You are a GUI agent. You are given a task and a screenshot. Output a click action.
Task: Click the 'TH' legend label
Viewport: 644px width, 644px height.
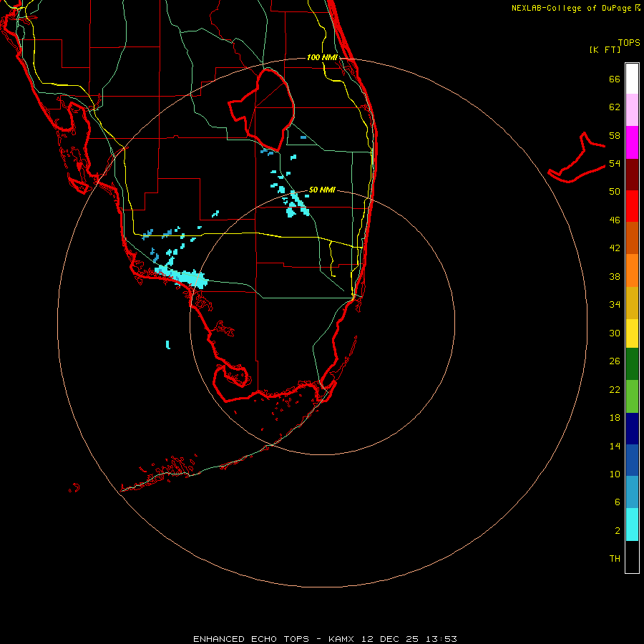[615, 559]
